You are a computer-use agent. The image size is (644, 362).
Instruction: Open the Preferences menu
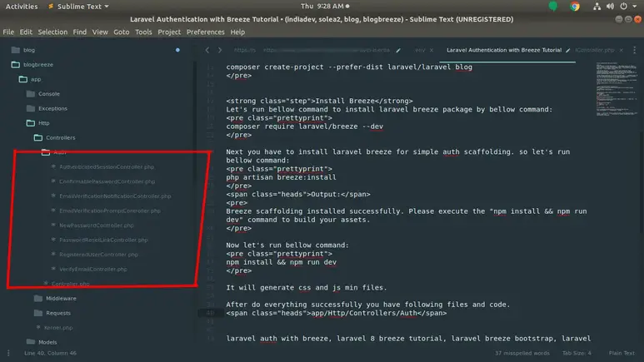click(x=205, y=32)
